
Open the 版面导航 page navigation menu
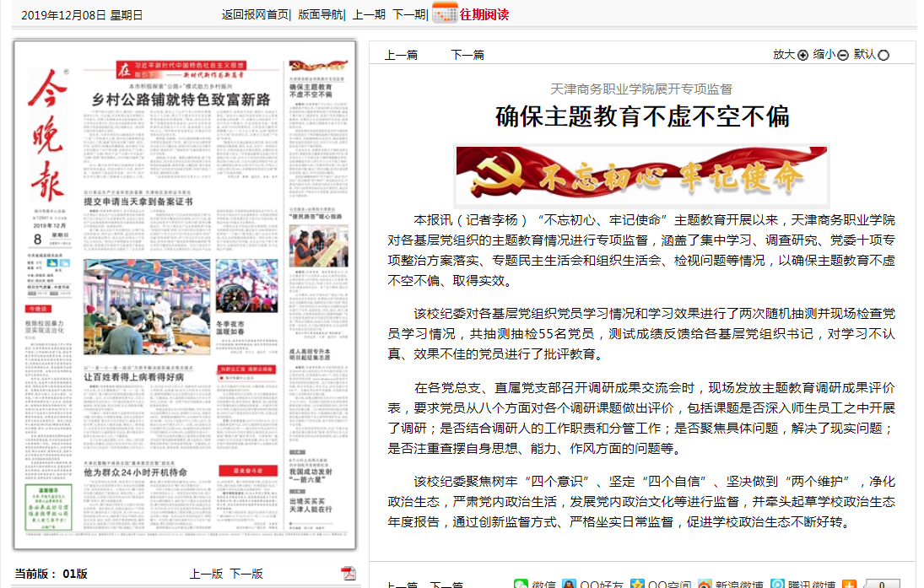(320, 14)
